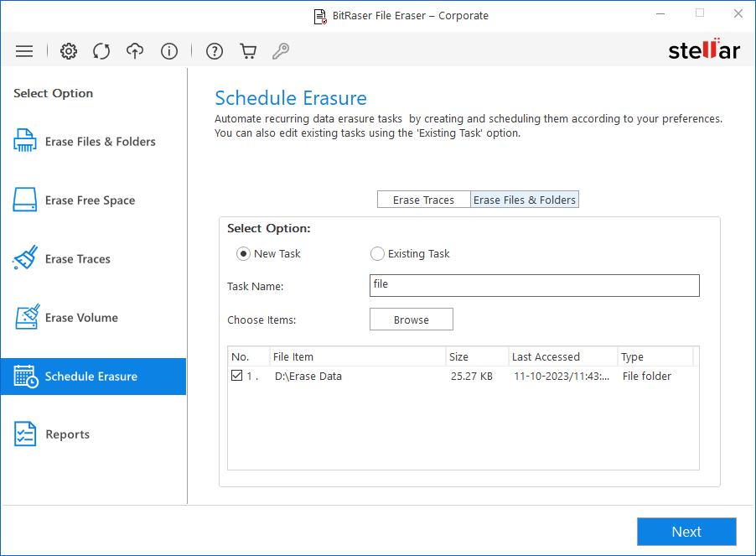Viewport: 756px width, 556px height.
Task: Open Erase Files & Folders in sidebar
Action: pyautogui.click(x=94, y=141)
